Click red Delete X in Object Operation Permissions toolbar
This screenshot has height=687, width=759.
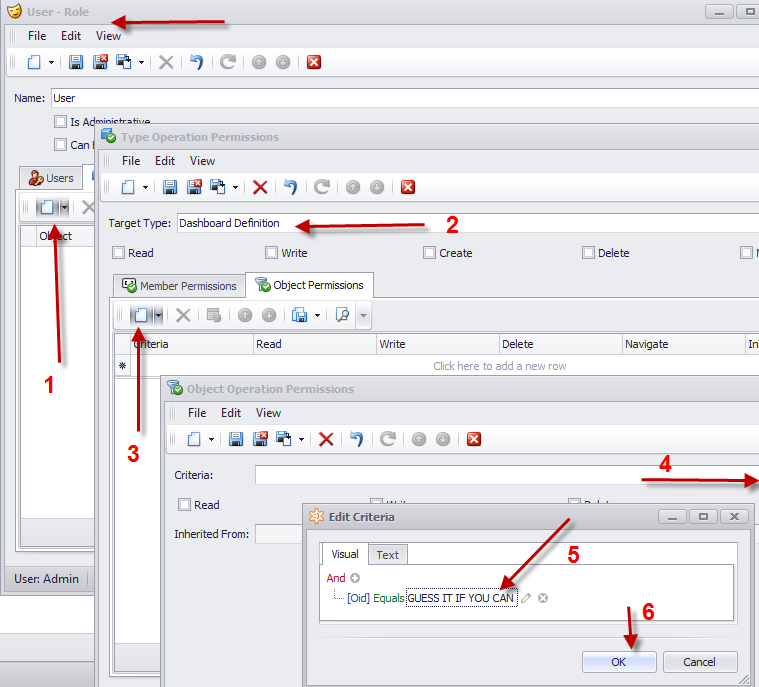coord(326,439)
